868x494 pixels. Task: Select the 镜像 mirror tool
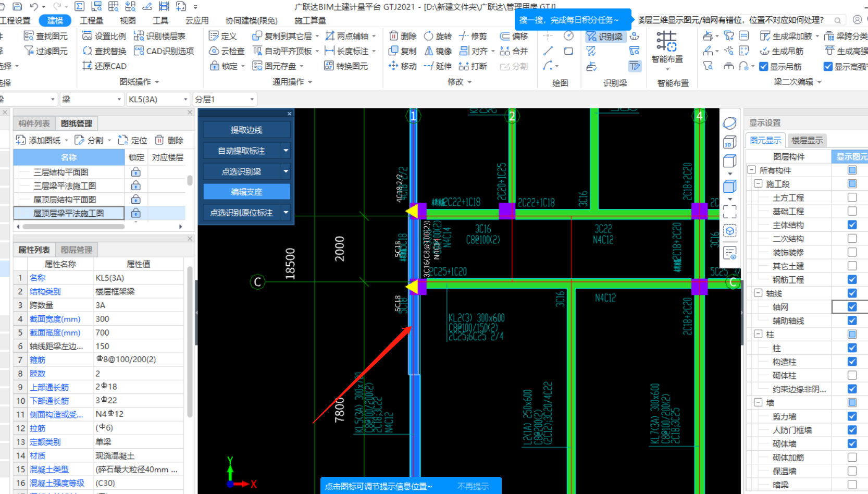[438, 51]
